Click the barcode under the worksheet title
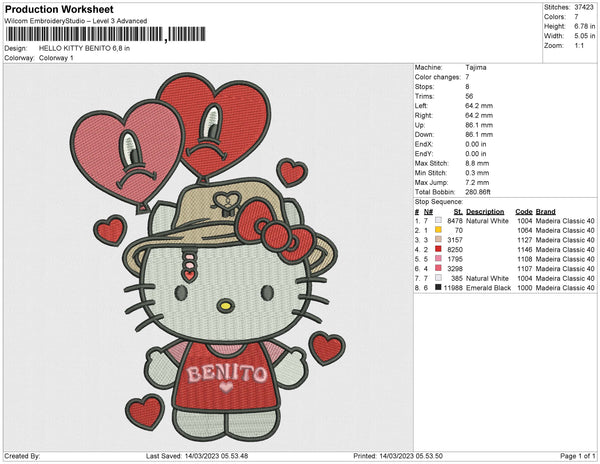 (x=105, y=34)
